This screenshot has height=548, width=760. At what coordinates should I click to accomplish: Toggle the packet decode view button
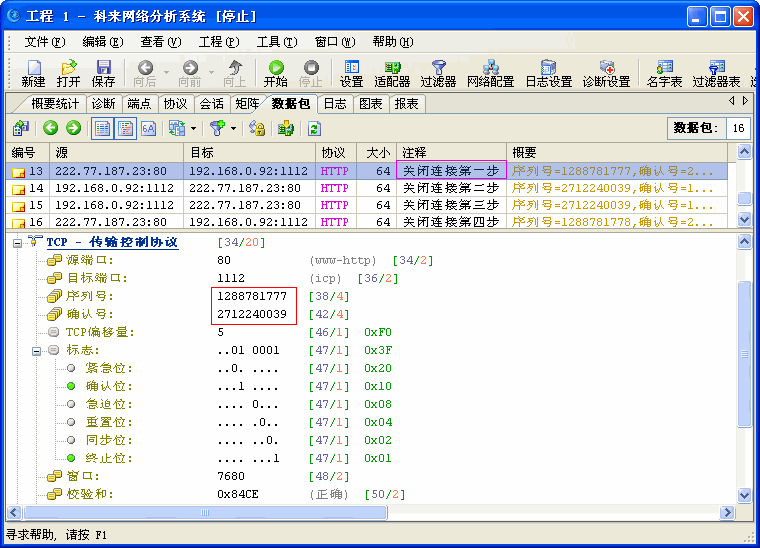coord(126,128)
